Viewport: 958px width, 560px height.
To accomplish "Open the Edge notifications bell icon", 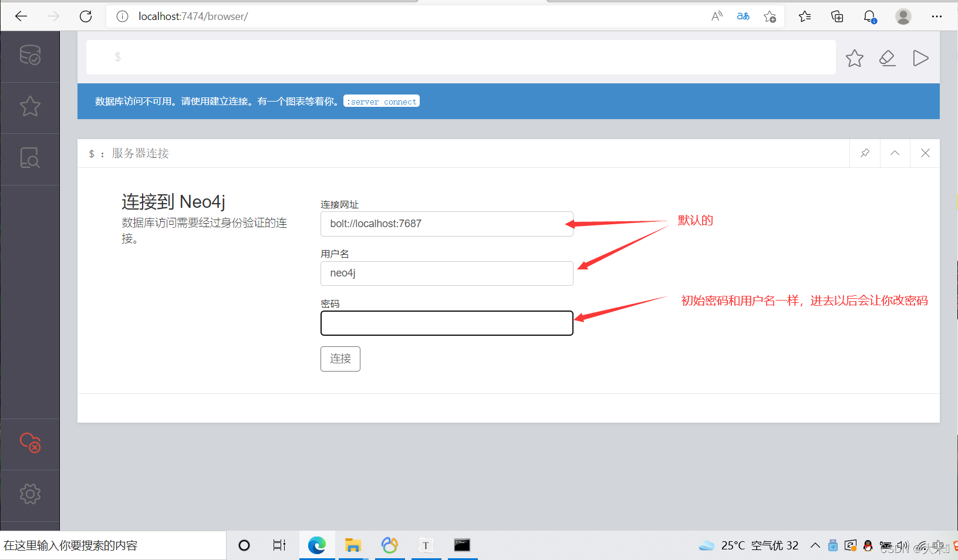I will pyautogui.click(x=870, y=16).
